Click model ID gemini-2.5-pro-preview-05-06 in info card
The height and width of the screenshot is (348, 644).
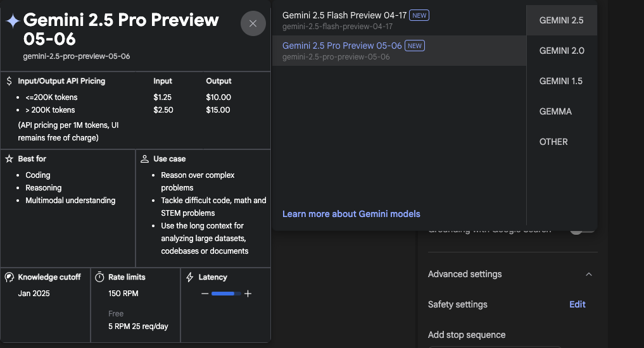(x=77, y=56)
